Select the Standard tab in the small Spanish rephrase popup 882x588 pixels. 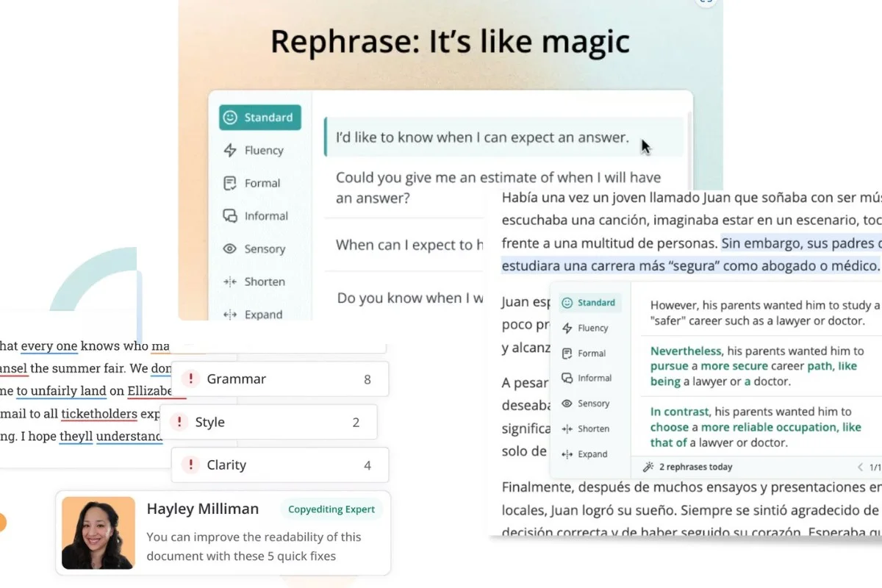(x=588, y=303)
